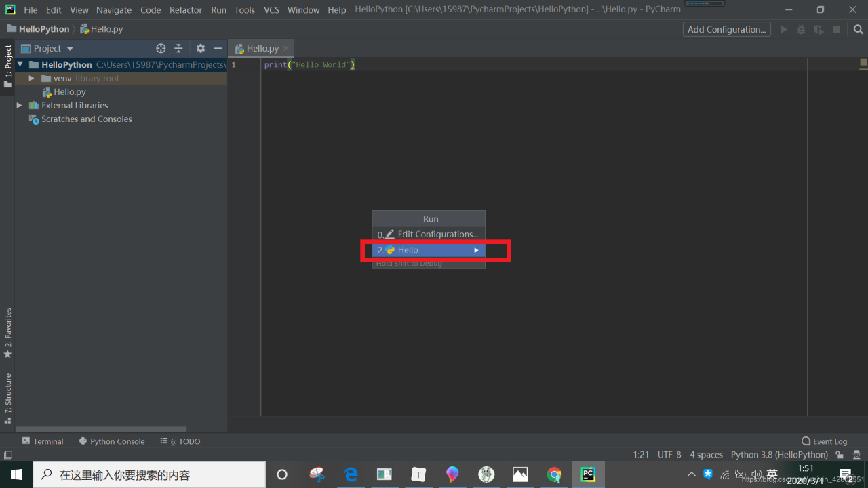Click the read-only lock icon in status bar
868x488 pixels.
click(840, 455)
